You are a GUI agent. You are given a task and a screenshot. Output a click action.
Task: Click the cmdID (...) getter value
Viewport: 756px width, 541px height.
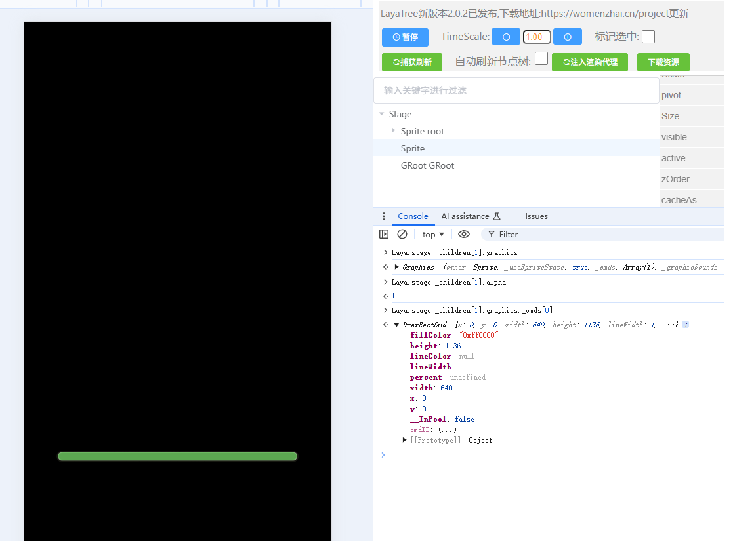(x=448, y=430)
